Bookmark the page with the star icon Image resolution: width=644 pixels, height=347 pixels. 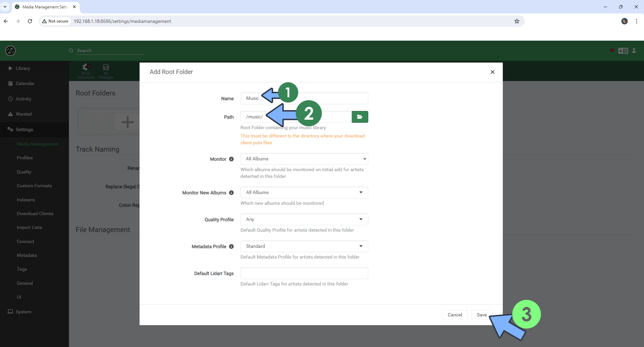click(x=517, y=21)
